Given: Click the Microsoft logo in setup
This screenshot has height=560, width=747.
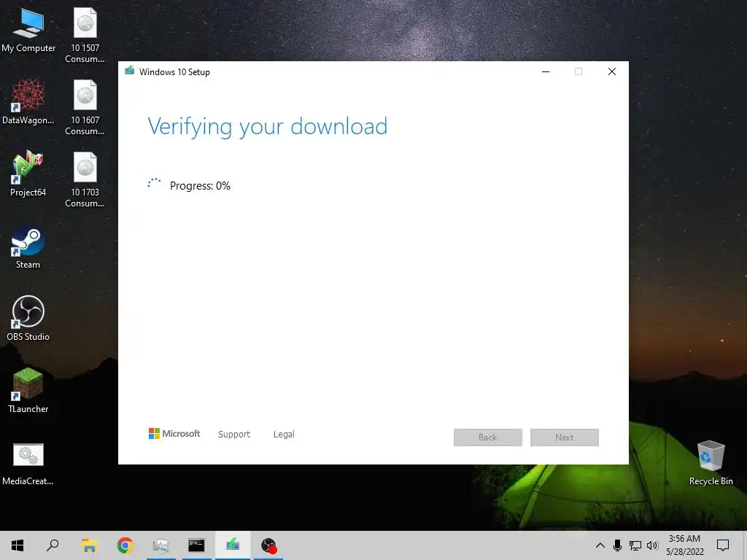Looking at the screenshot, I should tap(174, 433).
